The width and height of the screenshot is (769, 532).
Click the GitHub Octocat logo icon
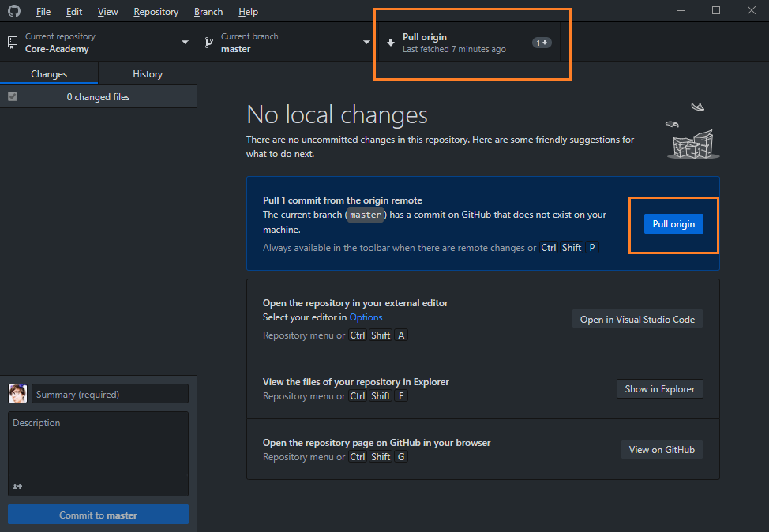click(x=14, y=12)
